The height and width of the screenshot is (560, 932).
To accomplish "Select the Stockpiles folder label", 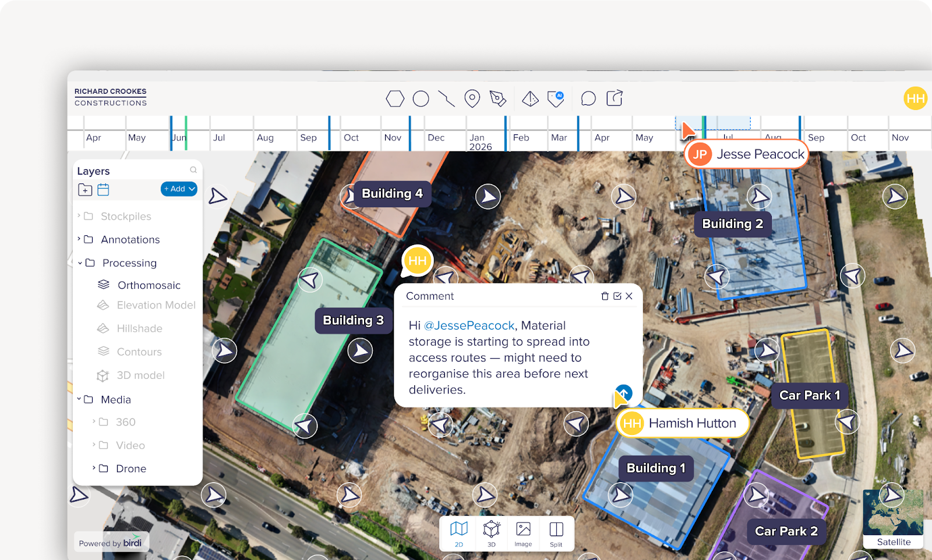I will [x=126, y=217].
